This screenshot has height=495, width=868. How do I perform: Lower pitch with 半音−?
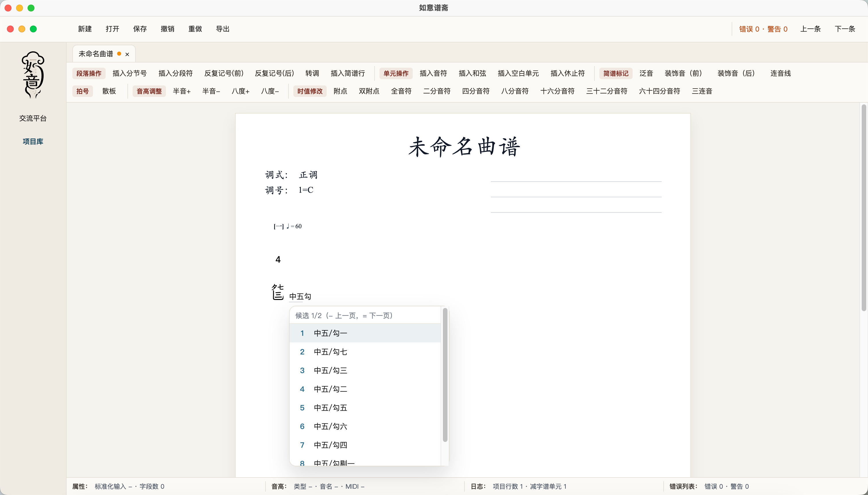211,91
